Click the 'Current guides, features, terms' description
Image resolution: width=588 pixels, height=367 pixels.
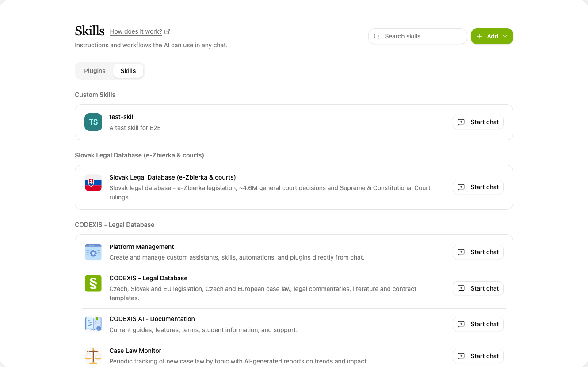[203, 330]
